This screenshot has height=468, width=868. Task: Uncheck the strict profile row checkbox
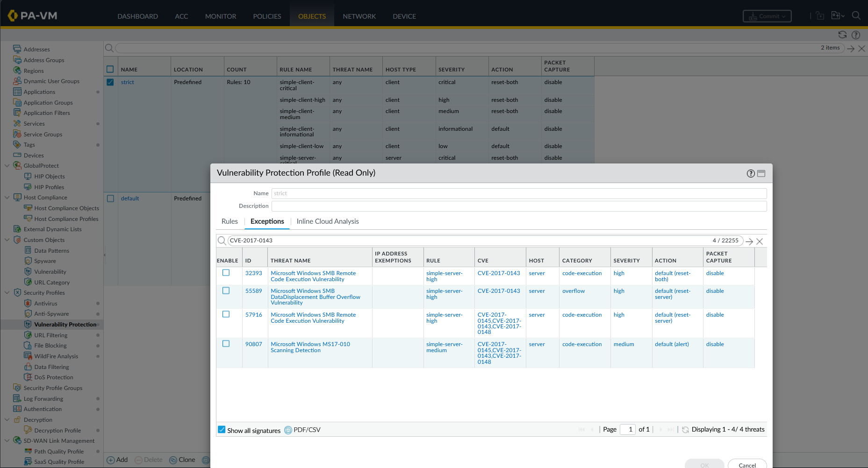click(x=110, y=82)
